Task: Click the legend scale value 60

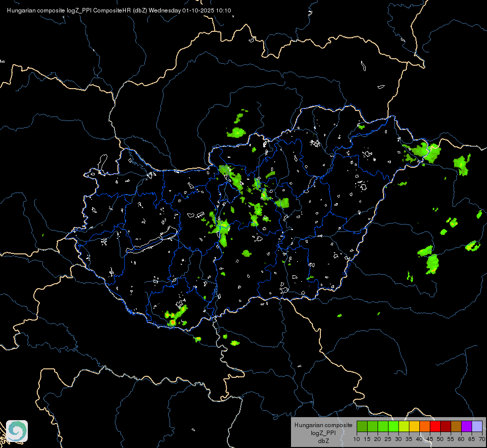Action: (x=461, y=439)
